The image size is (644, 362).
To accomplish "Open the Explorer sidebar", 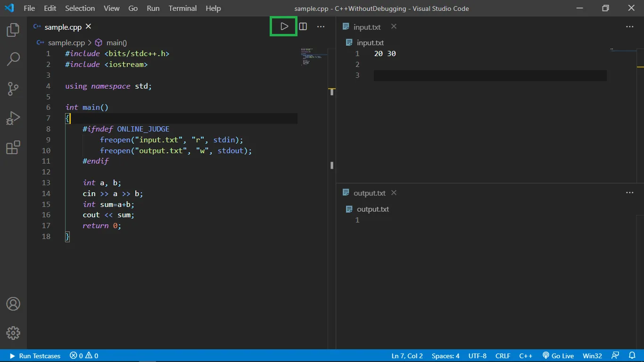I will pyautogui.click(x=13, y=29).
